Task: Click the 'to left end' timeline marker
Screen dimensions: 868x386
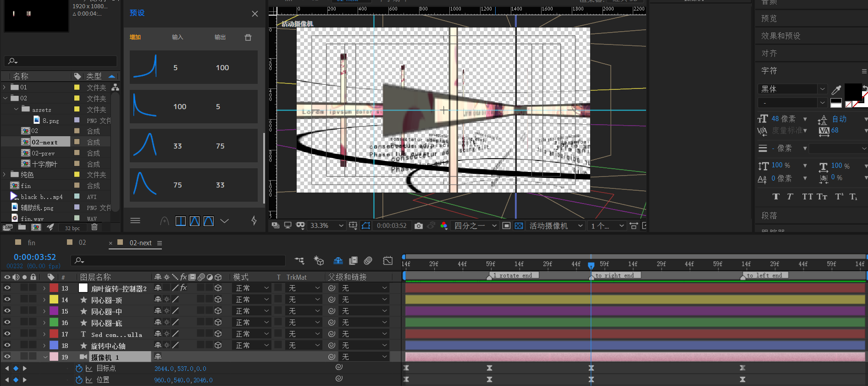Action: tap(764, 276)
